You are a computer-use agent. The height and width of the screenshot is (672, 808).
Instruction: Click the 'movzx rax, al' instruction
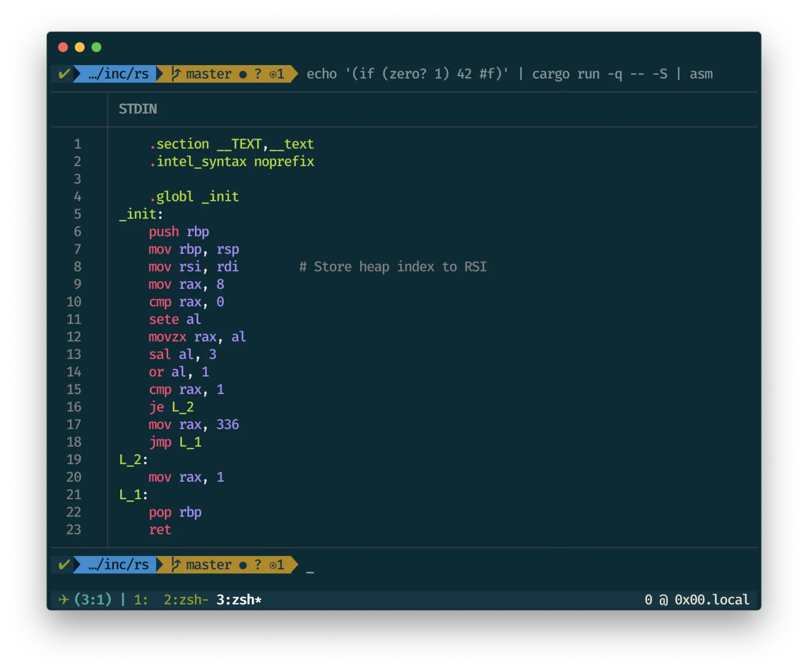[197, 337]
